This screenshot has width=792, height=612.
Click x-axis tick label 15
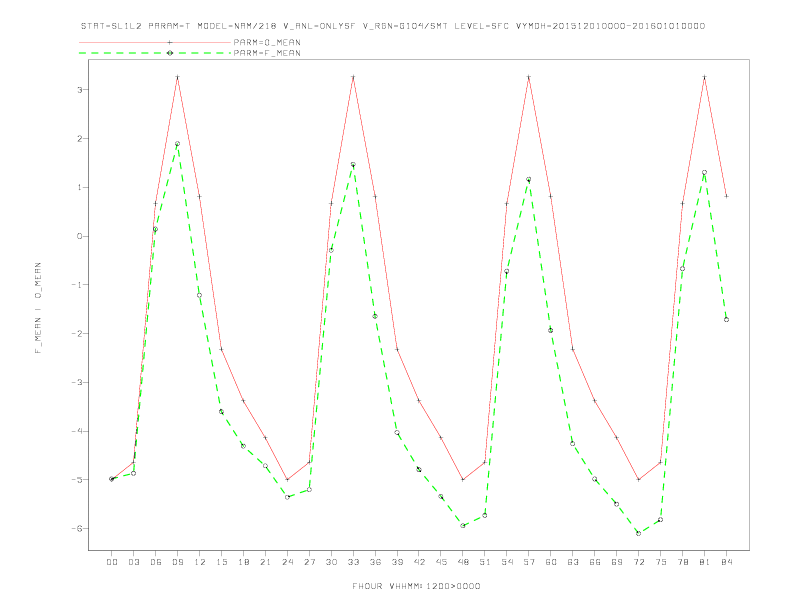click(221, 562)
